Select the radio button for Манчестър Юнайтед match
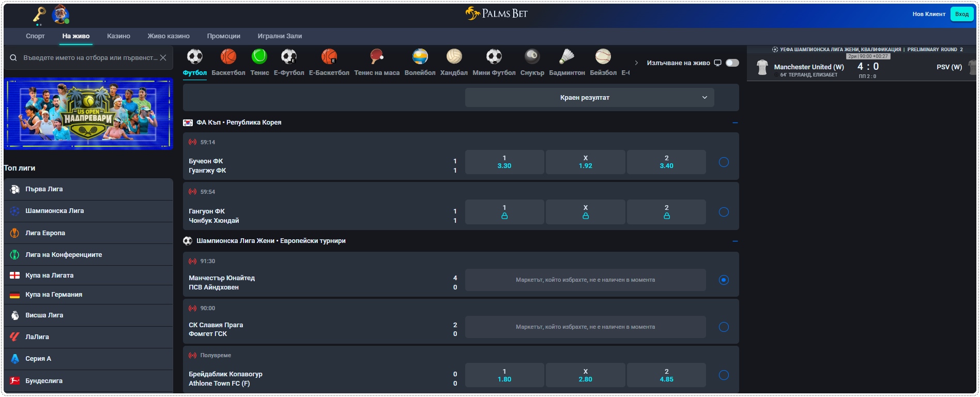Viewport: 980px width, 397px height. pos(724,280)
